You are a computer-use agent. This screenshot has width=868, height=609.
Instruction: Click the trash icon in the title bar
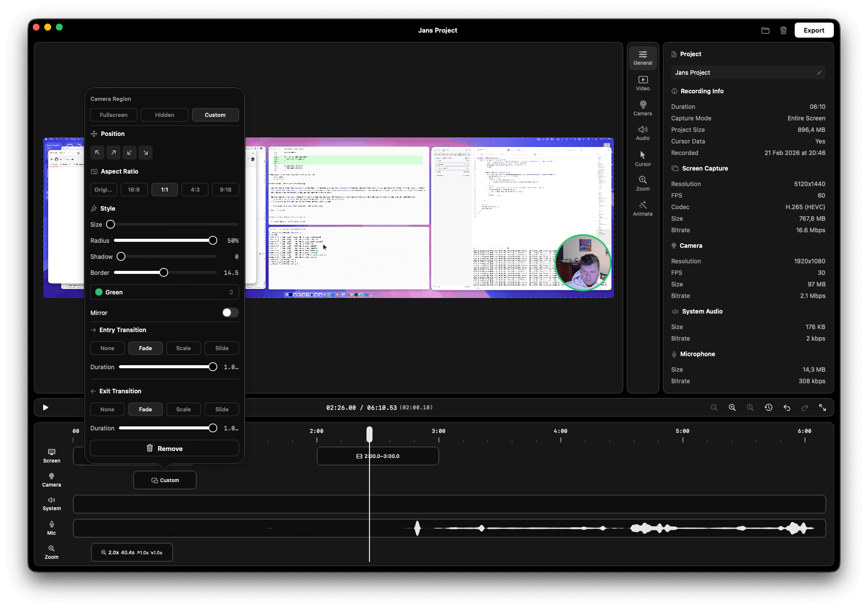pyautogui.click(x=784, y=30)
